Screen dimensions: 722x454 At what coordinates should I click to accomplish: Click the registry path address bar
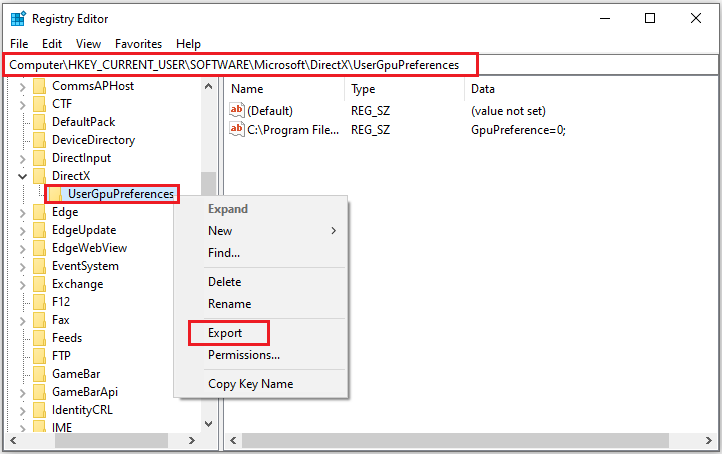pyautogui.click(x=361, y=65)
